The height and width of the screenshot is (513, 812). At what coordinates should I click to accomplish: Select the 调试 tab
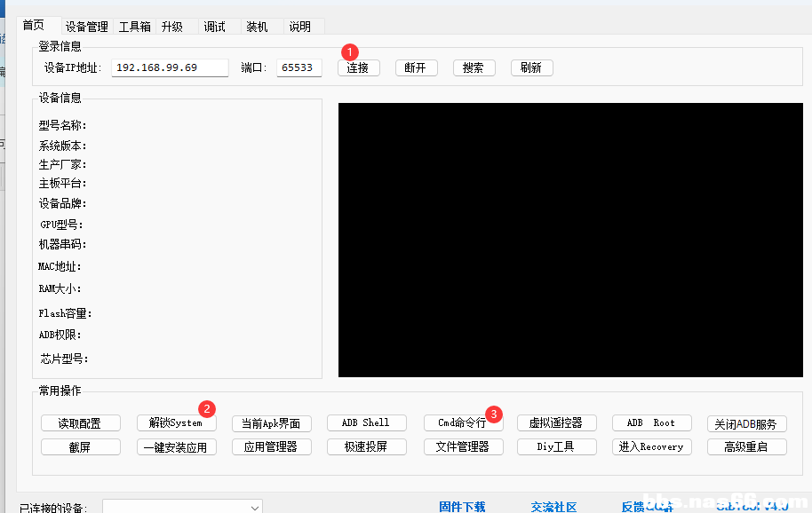[x=215, y=27]
